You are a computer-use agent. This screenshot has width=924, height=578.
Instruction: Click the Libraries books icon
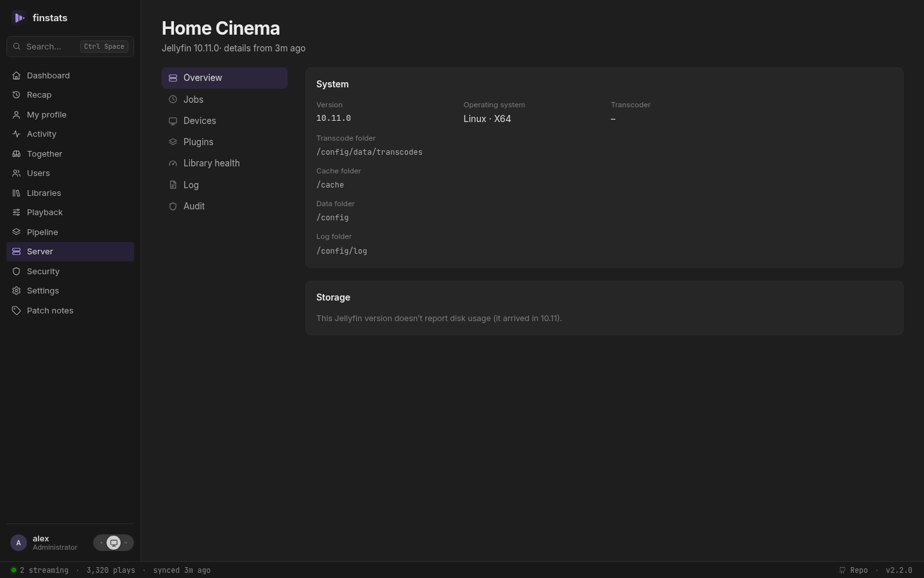click(16, 193)
